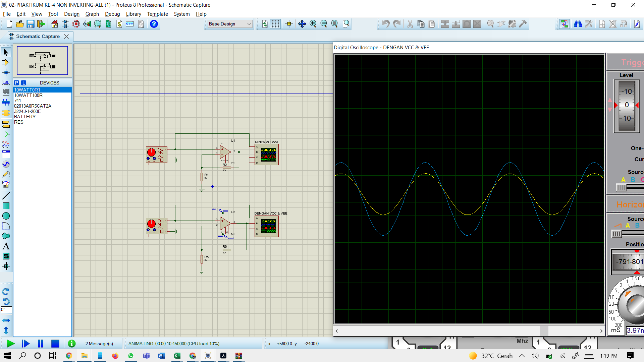Click the zoom in magnifier icon
Screen dimensions: 644x362
click(x=313, y=24)
